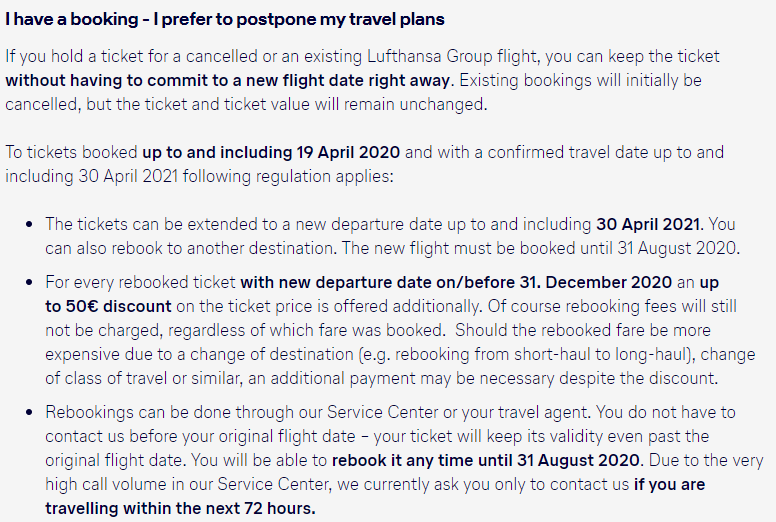The width and height of the screenshot is (776, 522).
Task: Click bold 'travelling within the next 72 hours.'
Action: pos(180,508)
